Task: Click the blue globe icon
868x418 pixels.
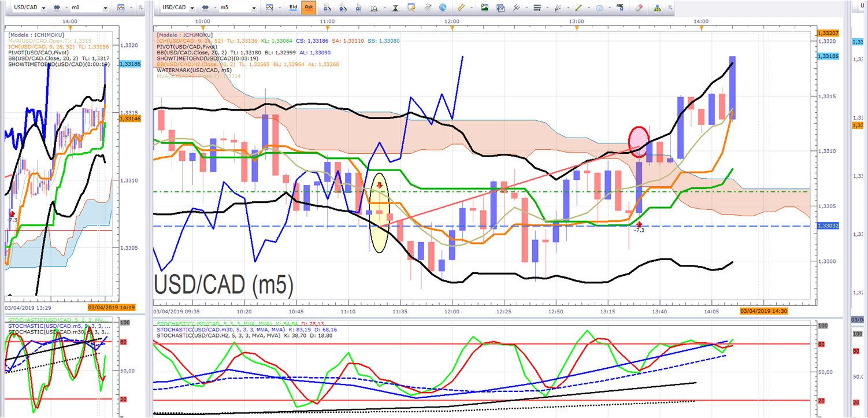Action: (x=443, y=8)
